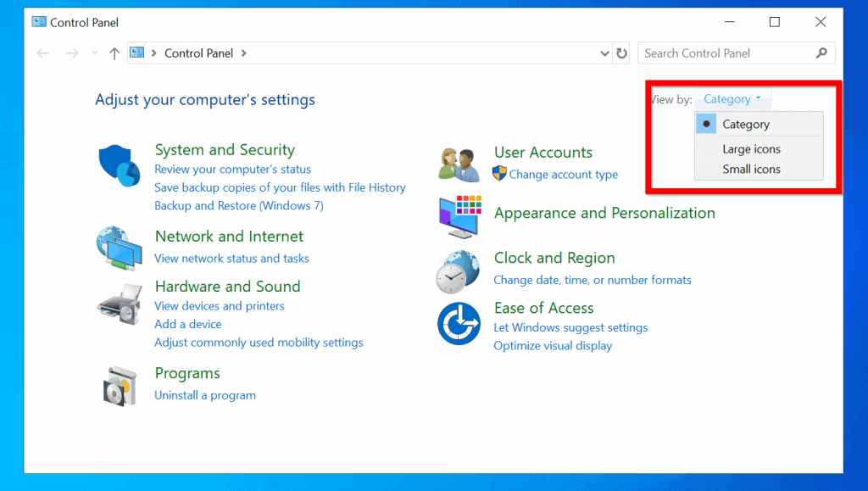The width and height of the screenshot is (868, 491).
Task: Expand the chevron before Control Panel breadcrumb
Action: [x=154, y=53]
